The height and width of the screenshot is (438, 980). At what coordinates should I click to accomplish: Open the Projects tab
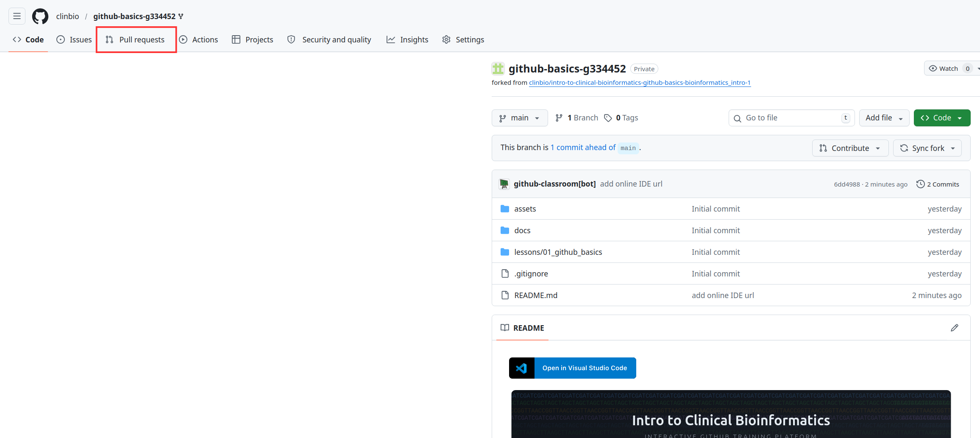tap(253, 39)
